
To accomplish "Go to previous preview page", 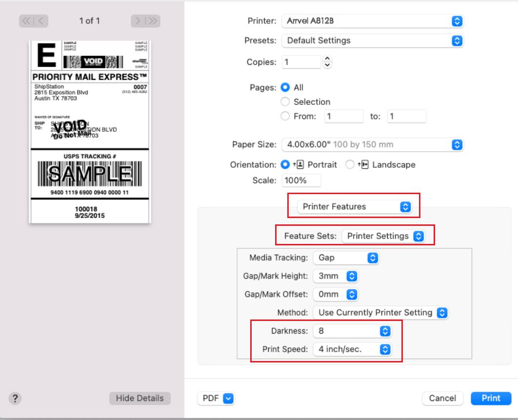I will (x=41, y=21).
